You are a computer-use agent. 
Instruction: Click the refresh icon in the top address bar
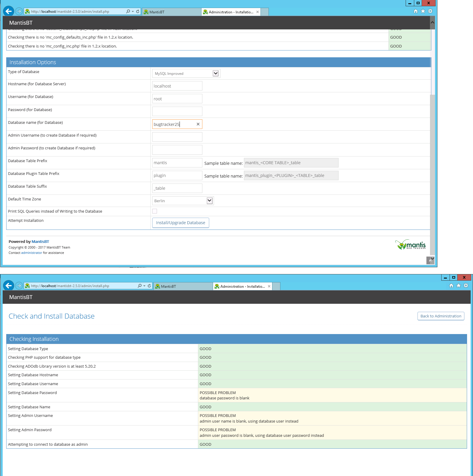(138, 11)
